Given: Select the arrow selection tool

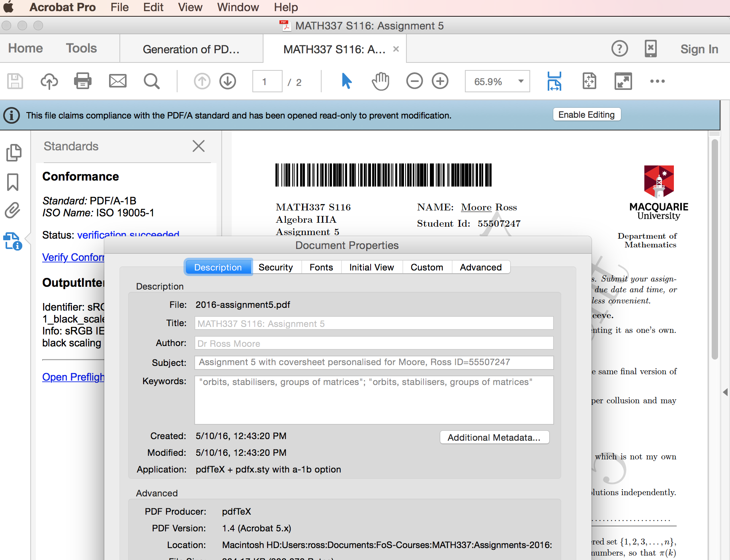Looking at the screenshot, I should (347, 81).
